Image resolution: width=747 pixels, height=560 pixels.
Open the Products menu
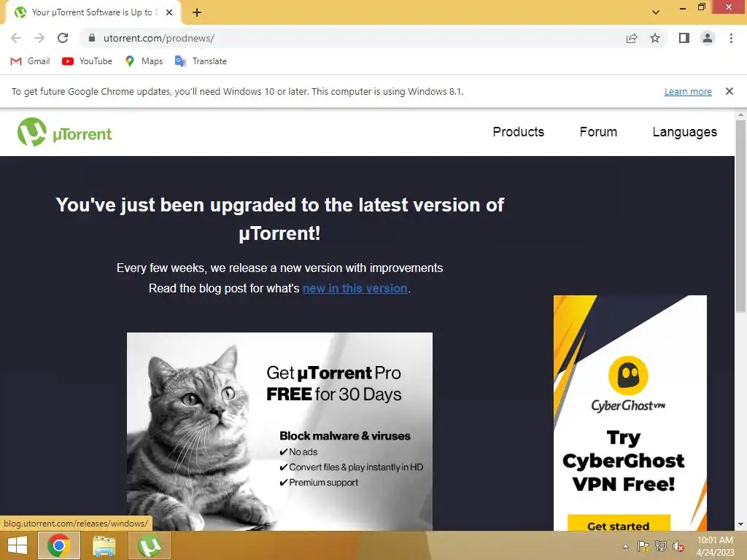pyautogui.click(x=519, y=132)
